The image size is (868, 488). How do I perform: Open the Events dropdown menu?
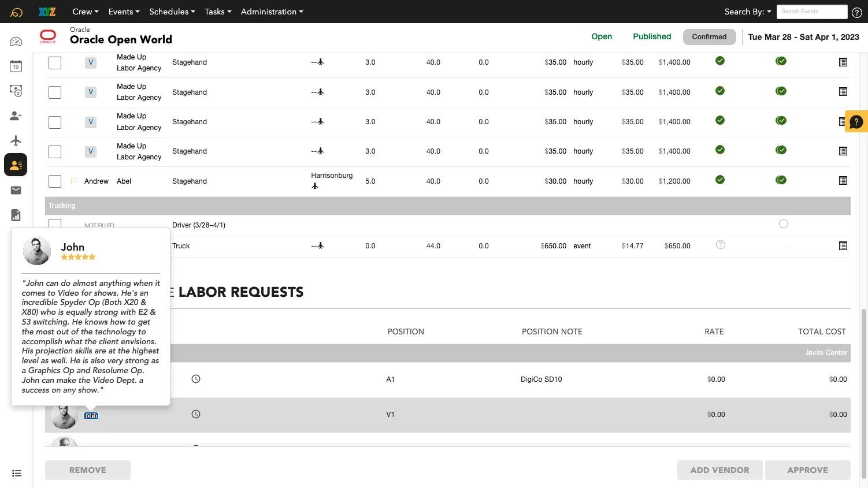124,12
